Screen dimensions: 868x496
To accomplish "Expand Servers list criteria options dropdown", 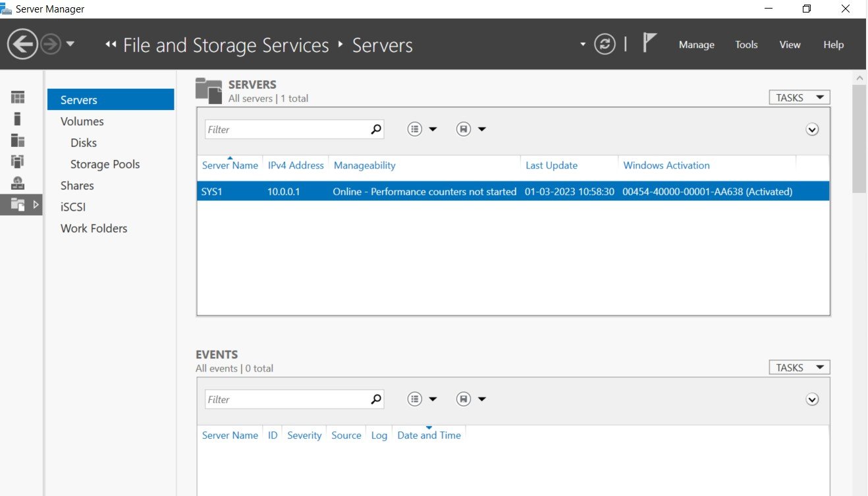I will tap(422, 129).
